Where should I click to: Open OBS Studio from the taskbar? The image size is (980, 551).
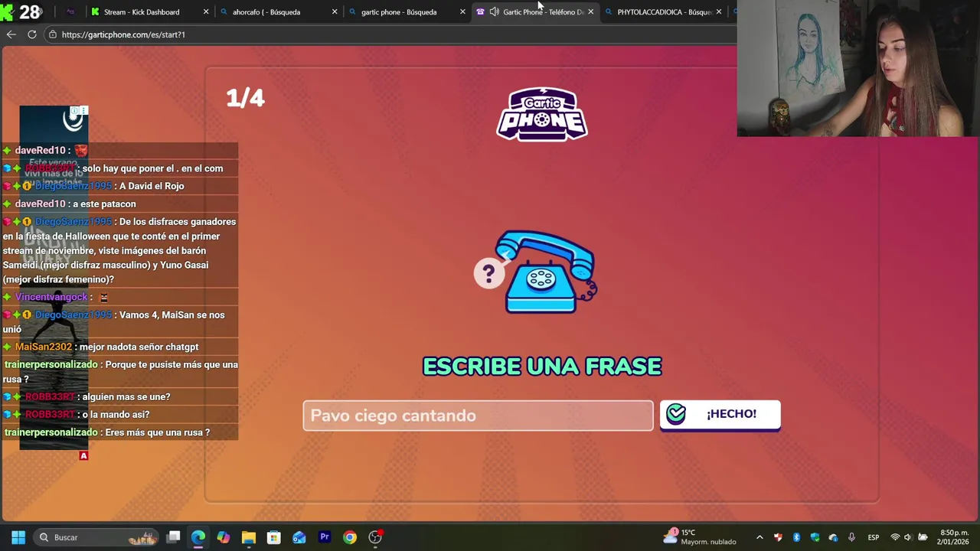(375, 537)
